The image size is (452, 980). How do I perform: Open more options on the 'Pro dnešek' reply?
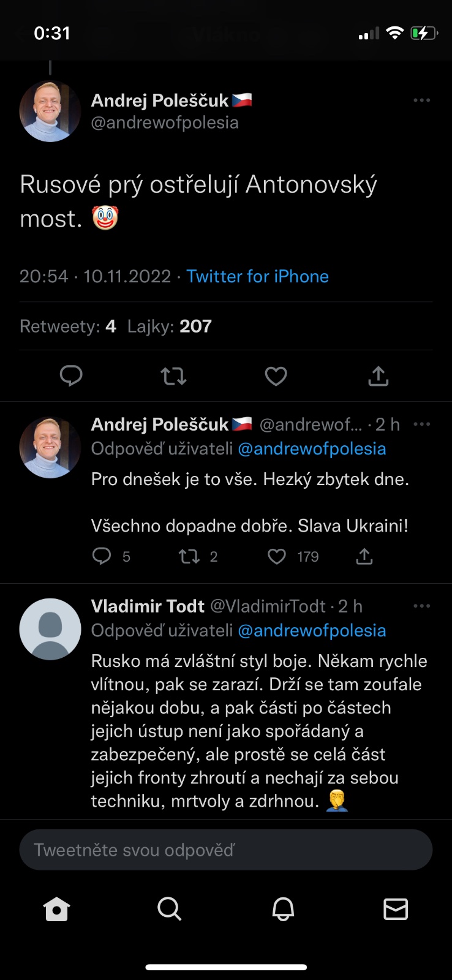[x=422, y=424]
